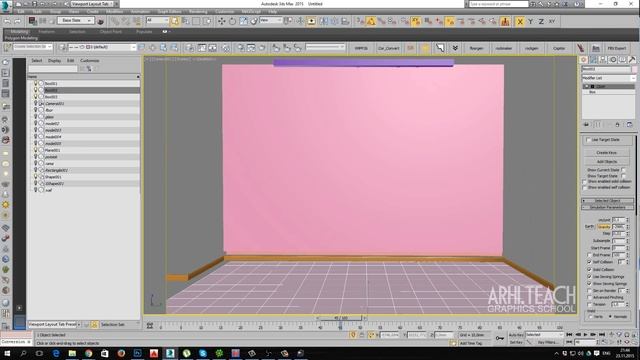
Task: Click the object color swatch beside name field
Action: coord(634,69)
